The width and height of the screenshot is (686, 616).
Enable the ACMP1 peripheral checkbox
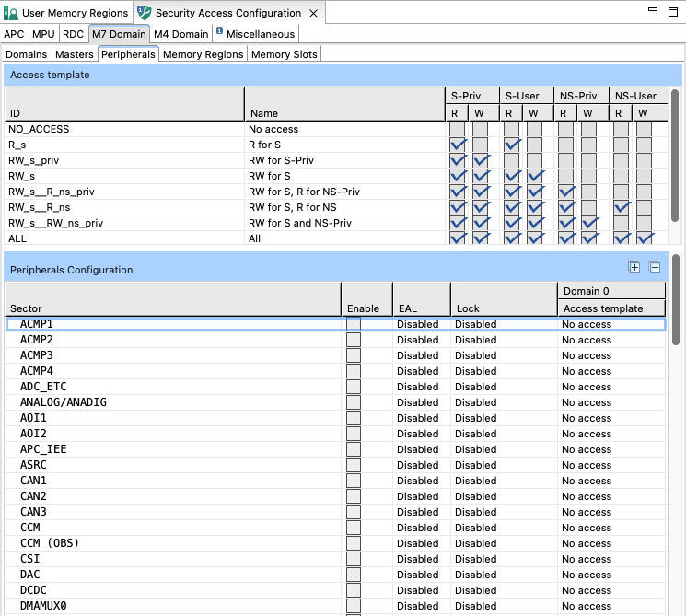coord(354,324)
